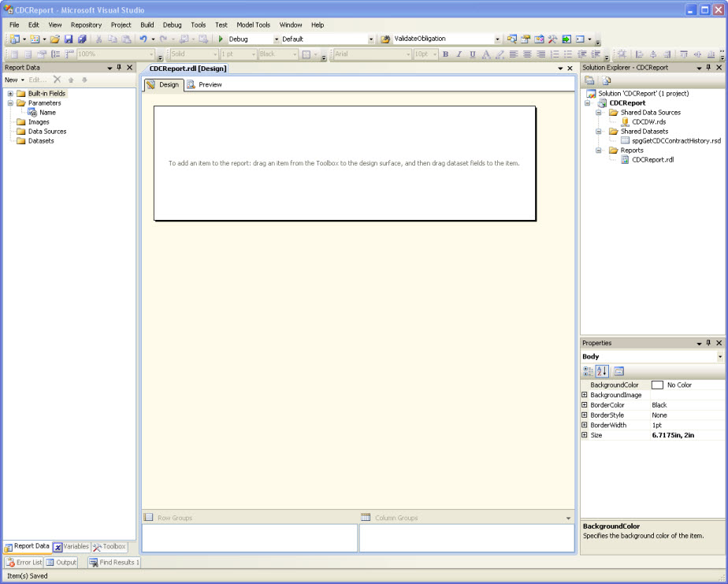Click the Size value field 6.7175in, 2in
The width and height of the screenshot is (728, 584).
tap(687, 435)
